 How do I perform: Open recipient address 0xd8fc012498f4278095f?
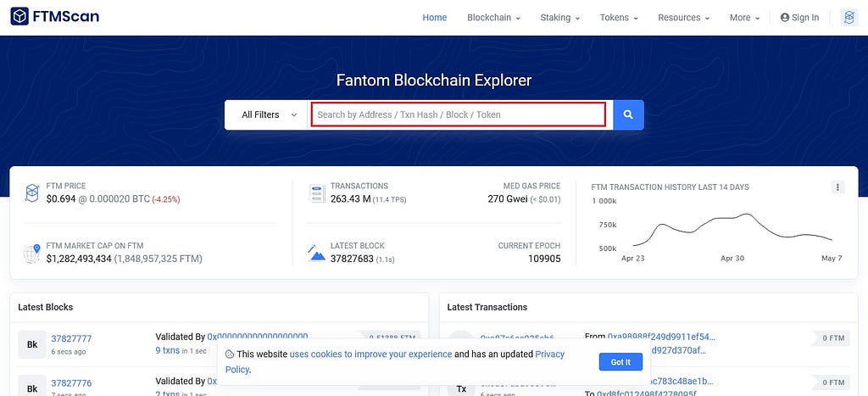pos(646,393)
